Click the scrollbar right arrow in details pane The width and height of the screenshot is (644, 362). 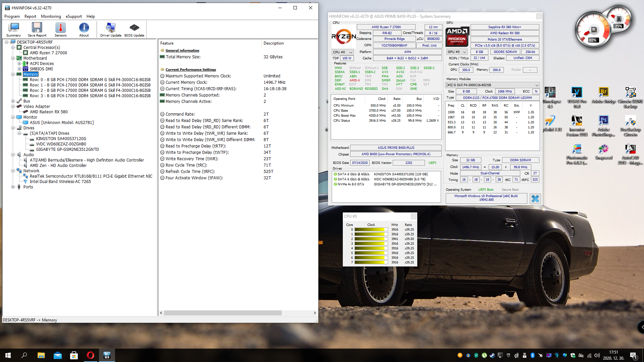point(315,313)
